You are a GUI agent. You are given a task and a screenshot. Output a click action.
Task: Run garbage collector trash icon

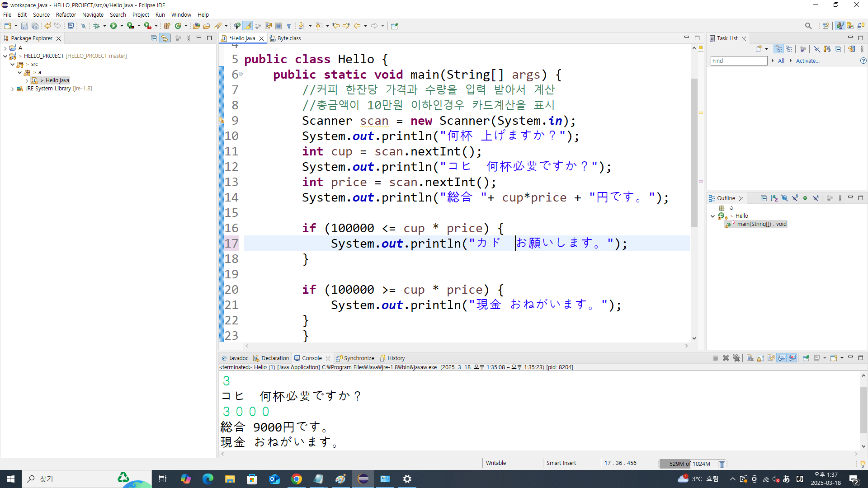722,464
